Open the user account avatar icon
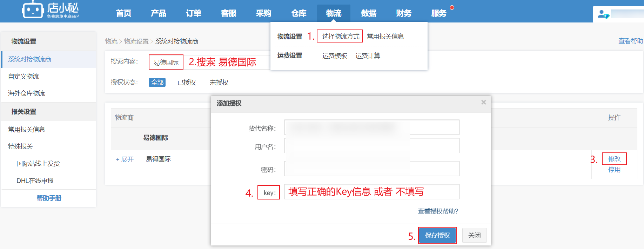Image resolution: width=644 pixels, height=249 pixels. [603, 14]
